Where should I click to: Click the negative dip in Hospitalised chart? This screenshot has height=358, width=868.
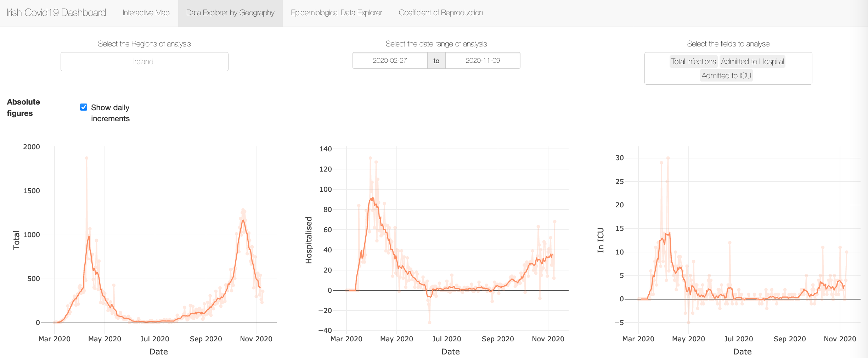tap(429, 322)
